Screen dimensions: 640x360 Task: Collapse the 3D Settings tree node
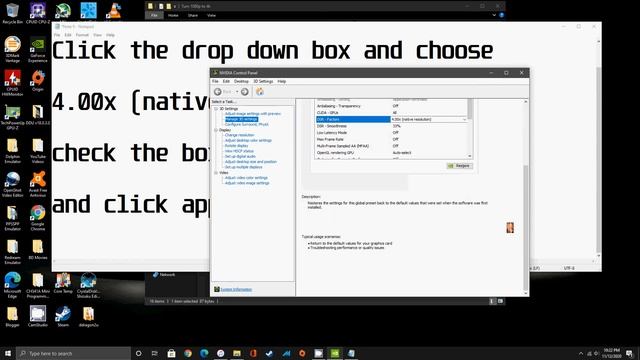pos(216,109)
